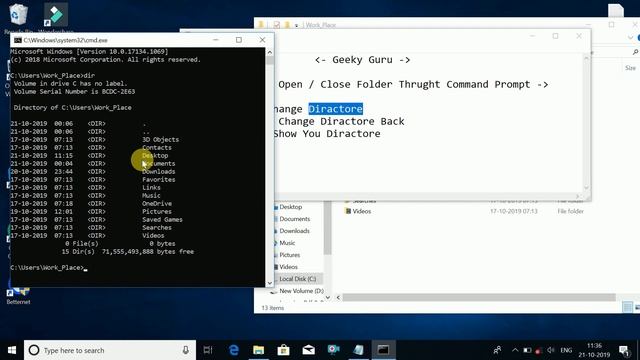Minimize the Command Prompt window
The width and height of the screenshot is (640, 360).
tap(216, 40)
